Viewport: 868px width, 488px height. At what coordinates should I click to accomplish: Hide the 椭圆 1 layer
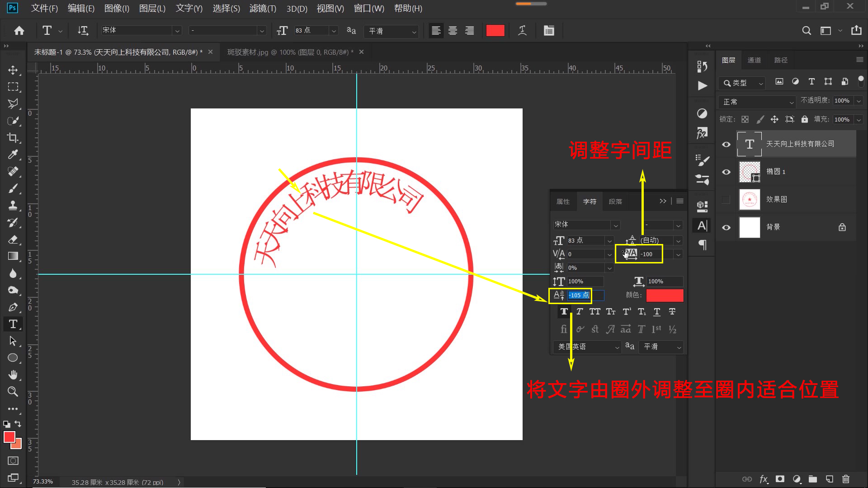(x=726, y=172)
